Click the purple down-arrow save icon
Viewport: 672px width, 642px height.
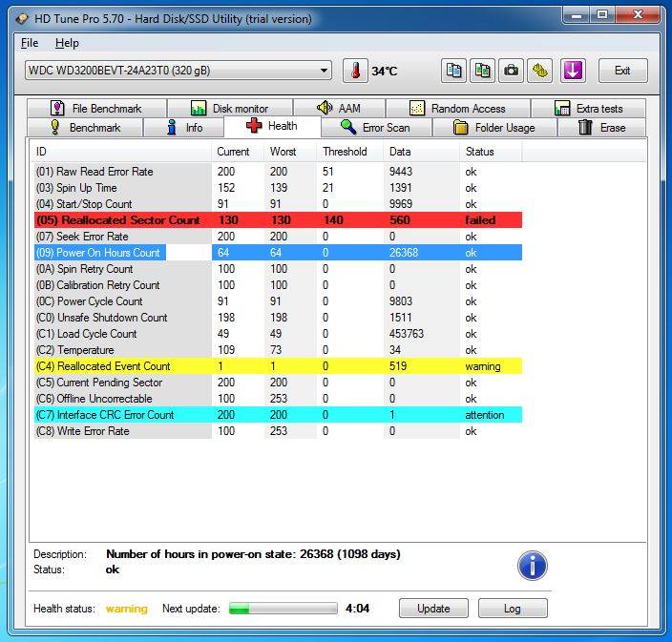(573, 71)
